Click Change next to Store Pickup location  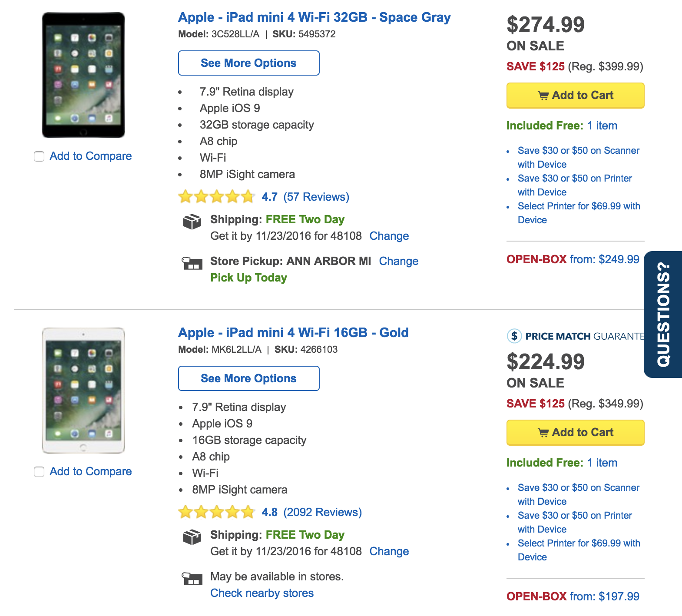(x=398, y=261)
